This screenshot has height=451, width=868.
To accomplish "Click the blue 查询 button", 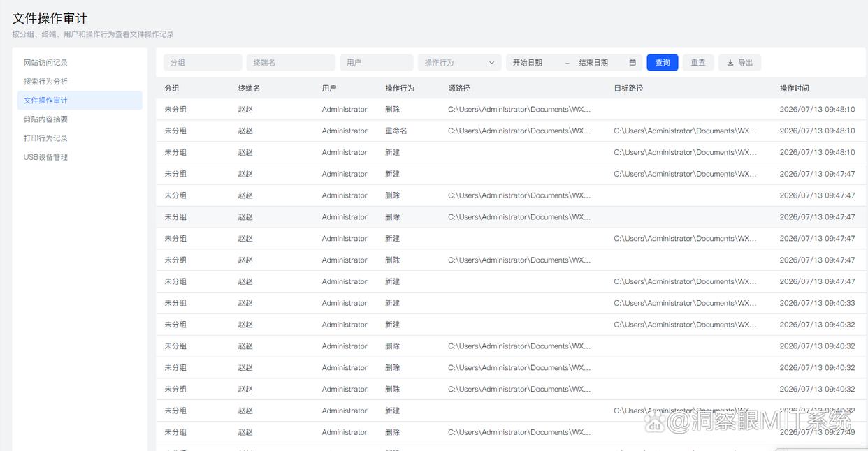I will [663, 63].
